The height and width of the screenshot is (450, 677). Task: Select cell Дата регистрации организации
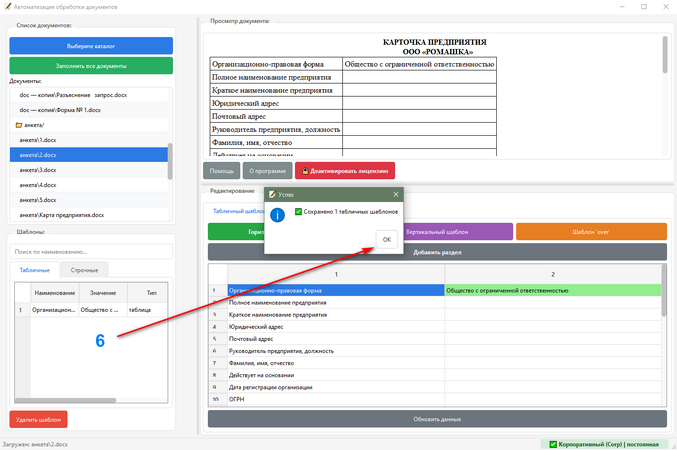(336, 387)
